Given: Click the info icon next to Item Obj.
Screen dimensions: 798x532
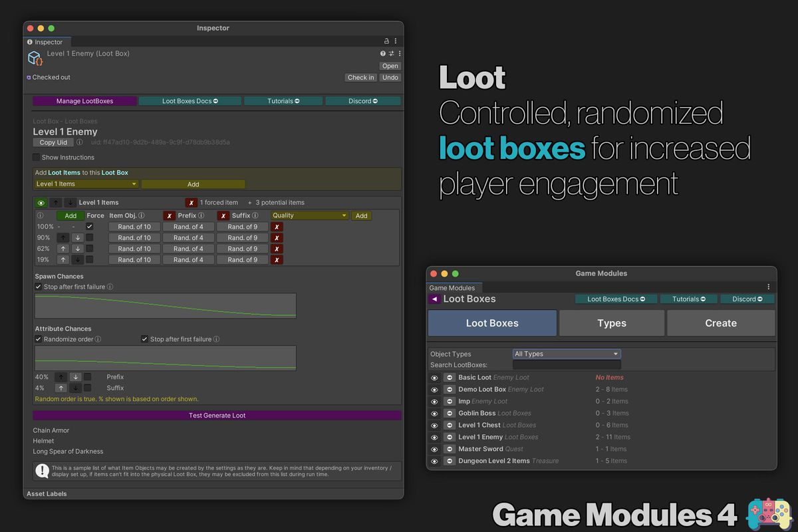Looking at the screenshot, I should pos(142,215).
